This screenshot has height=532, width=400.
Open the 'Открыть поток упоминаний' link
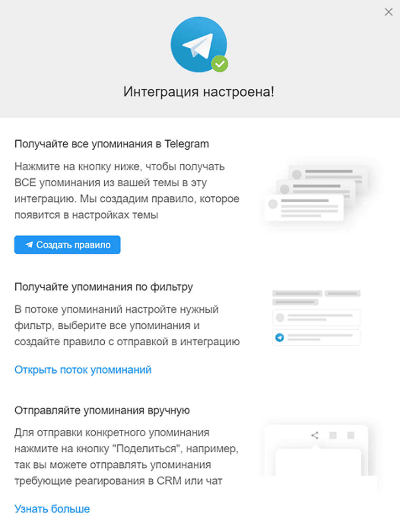[83, 370]
